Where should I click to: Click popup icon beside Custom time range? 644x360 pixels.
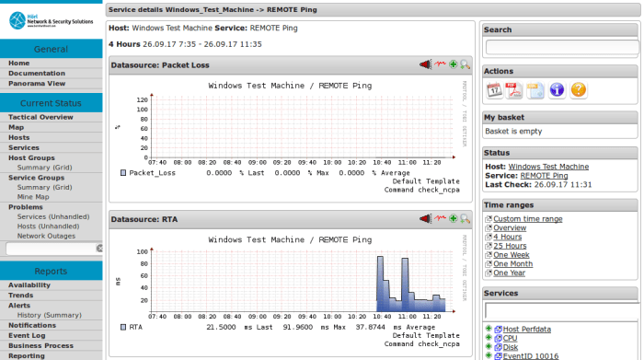[x=489, y=218]
